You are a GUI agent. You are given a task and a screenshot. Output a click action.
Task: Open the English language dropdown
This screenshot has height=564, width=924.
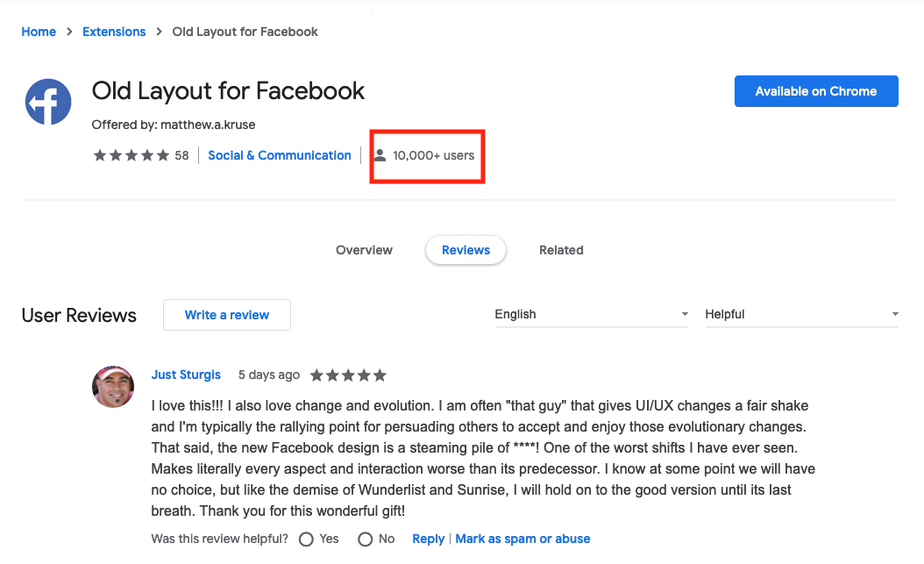(592, 315)
